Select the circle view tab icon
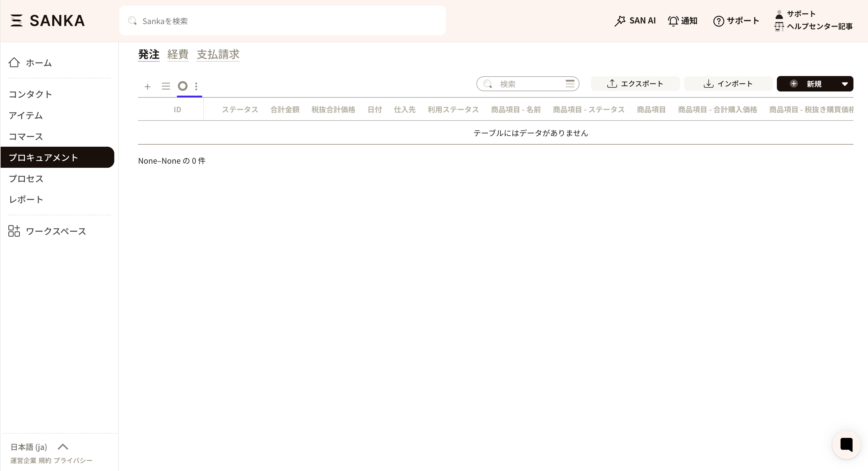The width and height of the screenshot is (868, 471). pyautogui.click(x=183, y=86)
